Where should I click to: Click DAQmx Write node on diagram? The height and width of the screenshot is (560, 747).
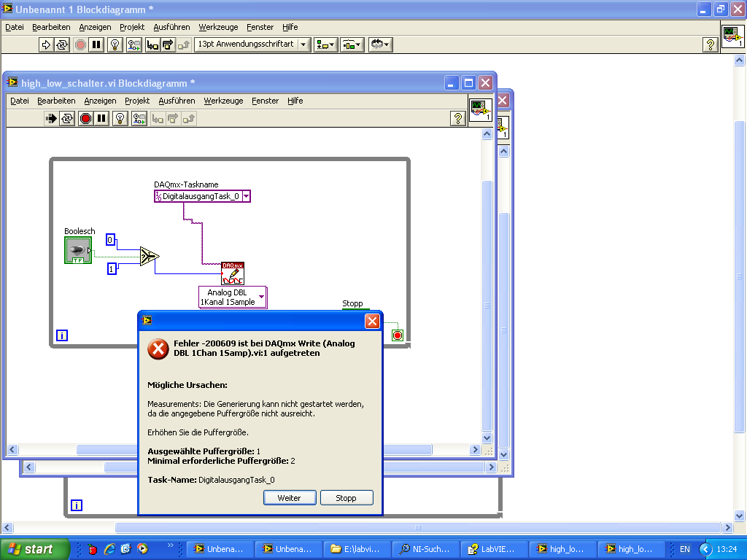233,273
